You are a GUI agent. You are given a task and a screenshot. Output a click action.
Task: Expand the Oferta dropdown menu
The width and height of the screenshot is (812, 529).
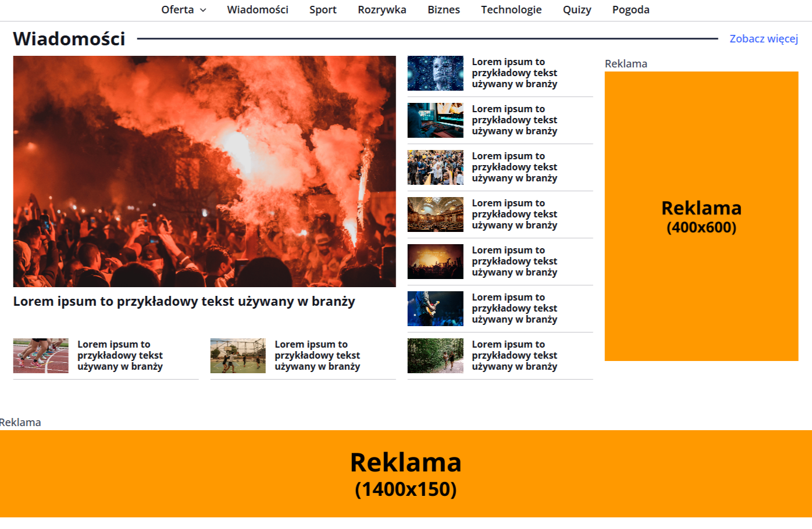pos(183,10)
